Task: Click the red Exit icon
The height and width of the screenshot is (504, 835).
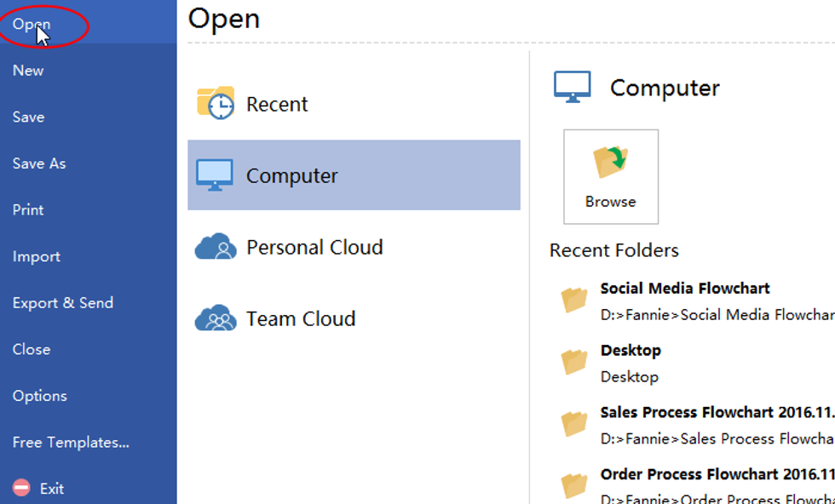Action: coord(22,488)
